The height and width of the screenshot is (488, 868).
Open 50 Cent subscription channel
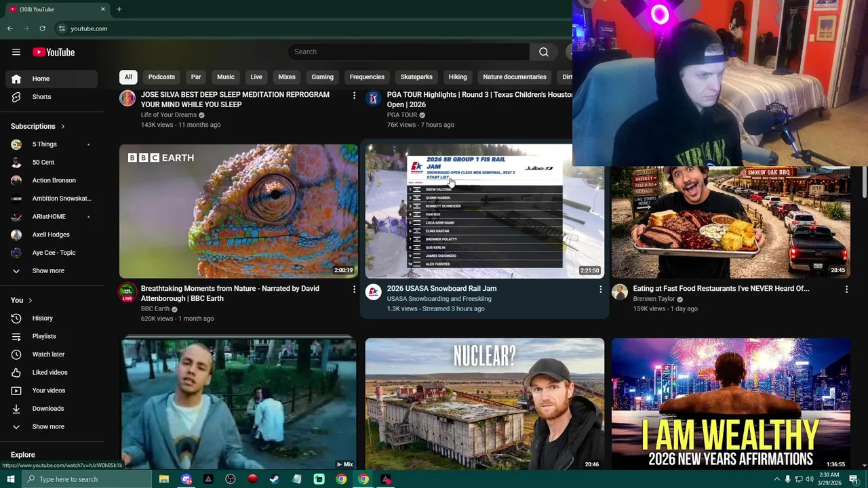click(x=52, y=163)
